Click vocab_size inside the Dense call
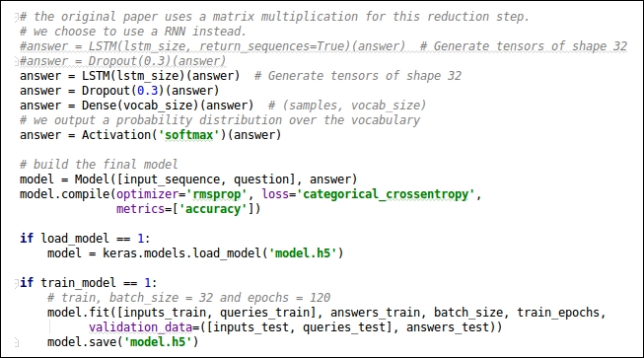The height and width of the screenshot is (358, 644). pyautogui.click(x=158, y=106)
